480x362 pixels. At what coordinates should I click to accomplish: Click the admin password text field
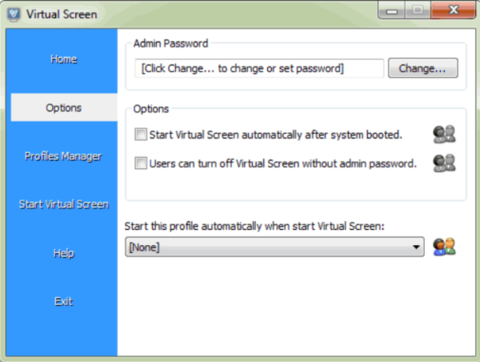[259, 68]
